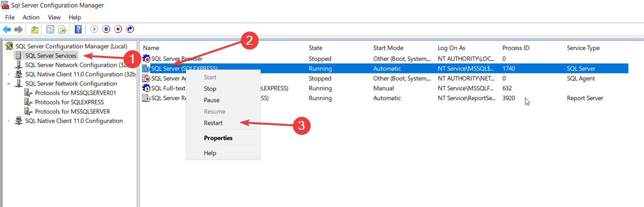Select Protocols for MSSQLSERVER
The width and height of the screenshot is (644, 207).
(72, 111)
